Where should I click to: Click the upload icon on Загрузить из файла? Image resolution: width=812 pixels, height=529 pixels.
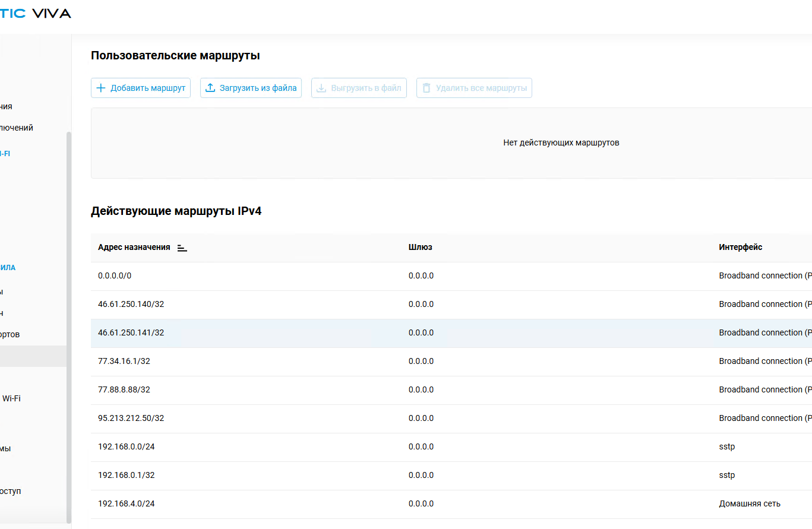210,88
